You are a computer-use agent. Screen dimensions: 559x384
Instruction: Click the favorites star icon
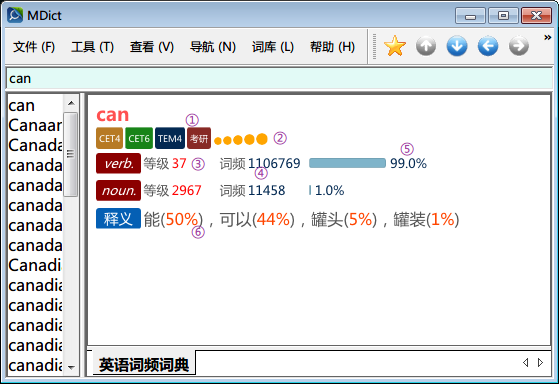pos(395,46)
